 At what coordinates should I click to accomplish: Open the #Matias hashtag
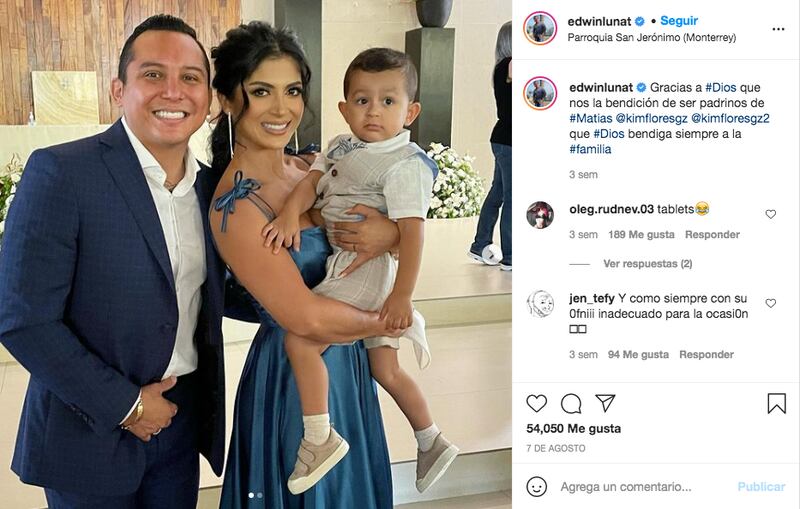coord(591,118)
